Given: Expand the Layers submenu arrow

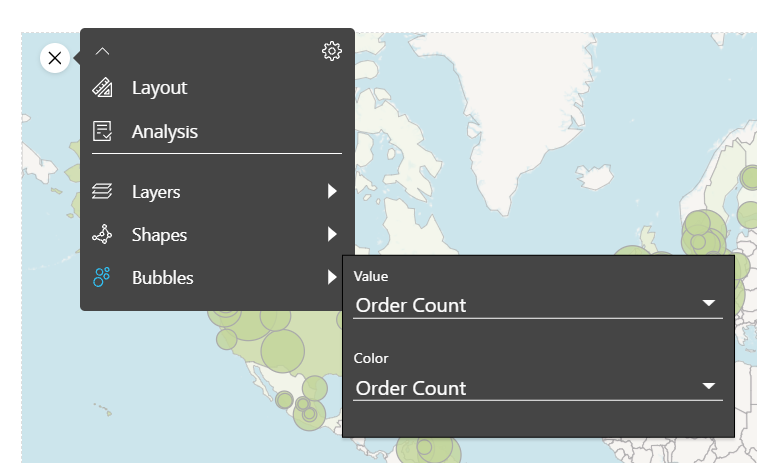Looking at the screenshot, I should [x=332, y=191].
